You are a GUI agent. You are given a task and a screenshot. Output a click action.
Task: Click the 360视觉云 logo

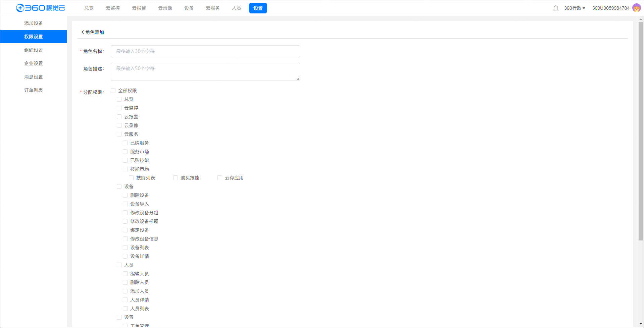40,8
